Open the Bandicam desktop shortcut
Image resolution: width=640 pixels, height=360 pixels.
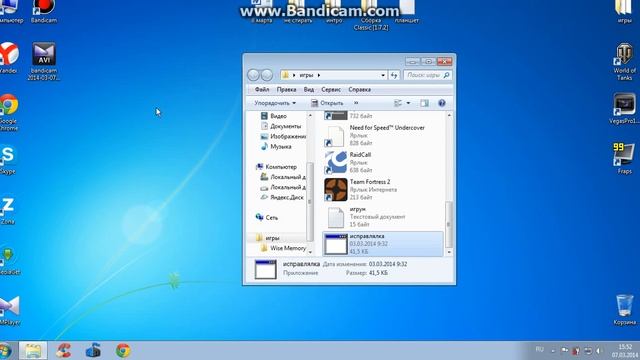coord(44,11)
